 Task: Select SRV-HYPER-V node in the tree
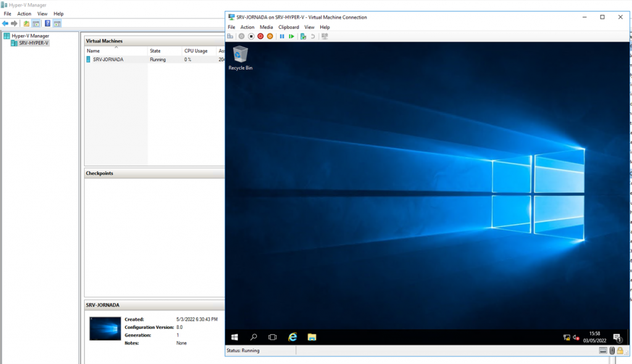click(33, 43)
